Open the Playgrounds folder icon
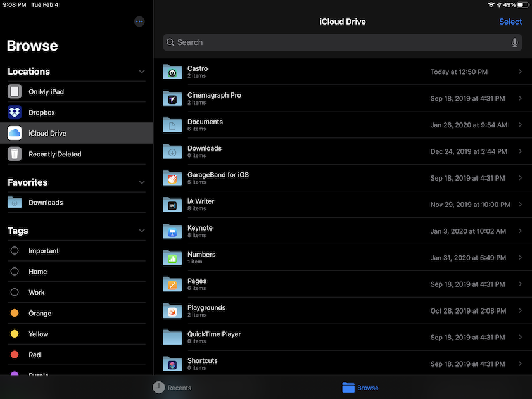 click(x=172, y=312)
